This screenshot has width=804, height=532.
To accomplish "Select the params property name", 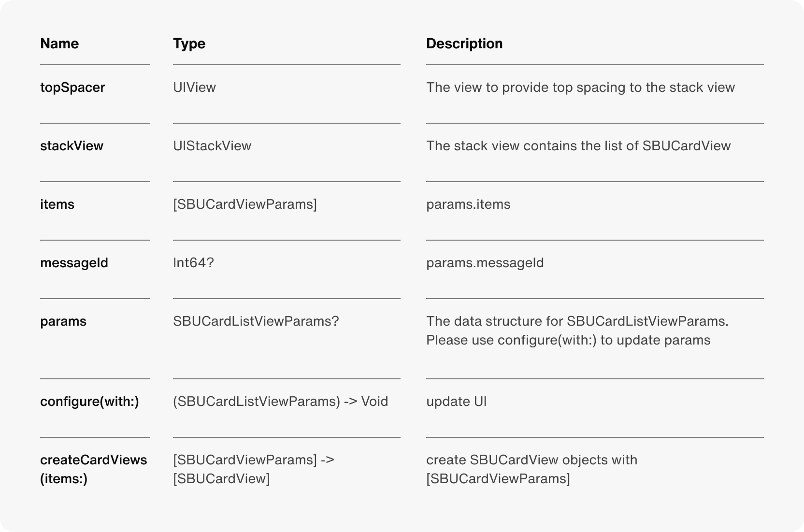I will (x=63, y=321).
